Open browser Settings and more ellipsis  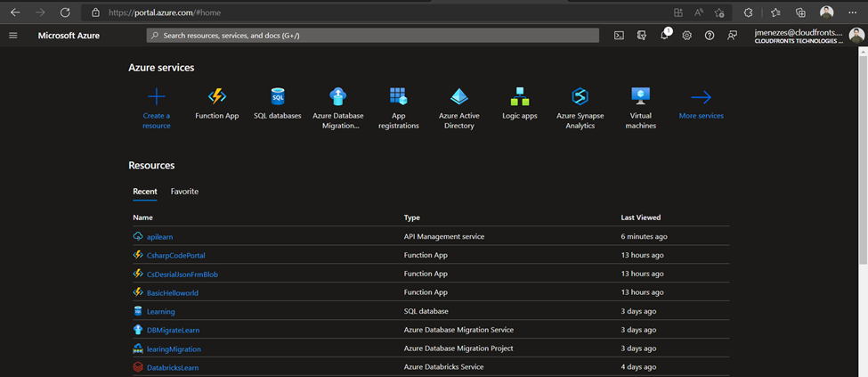coord(852,12)
